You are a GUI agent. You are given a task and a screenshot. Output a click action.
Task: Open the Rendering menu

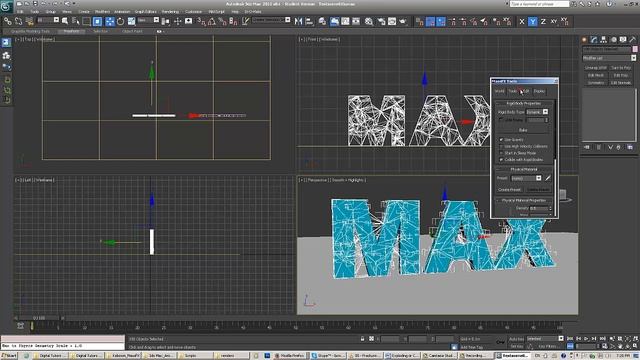[x=170, y=12]
